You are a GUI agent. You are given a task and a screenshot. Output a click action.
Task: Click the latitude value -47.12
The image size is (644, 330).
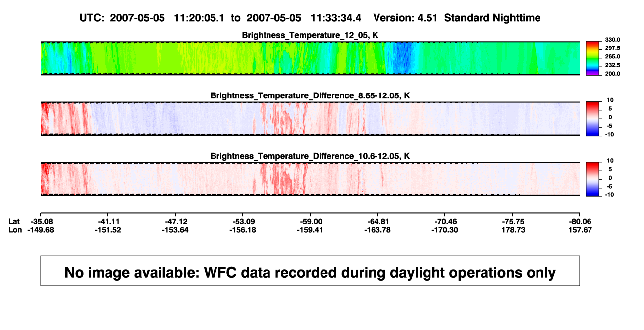tap(175, 221)
